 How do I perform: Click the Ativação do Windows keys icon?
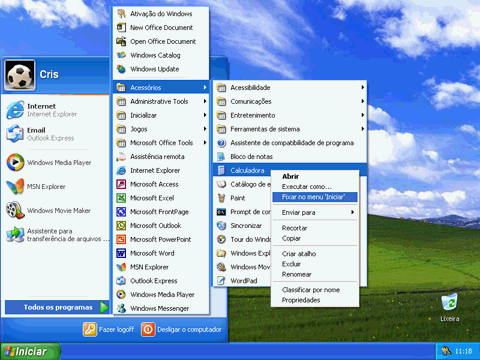pyautogui.click(x=121, y=14)
